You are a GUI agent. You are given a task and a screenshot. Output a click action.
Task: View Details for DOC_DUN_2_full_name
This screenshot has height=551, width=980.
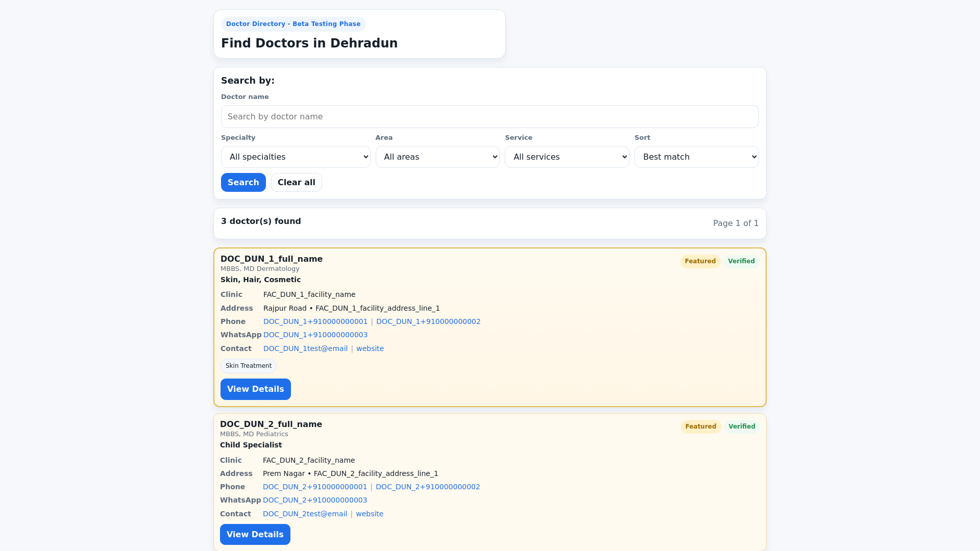point(255,535)
